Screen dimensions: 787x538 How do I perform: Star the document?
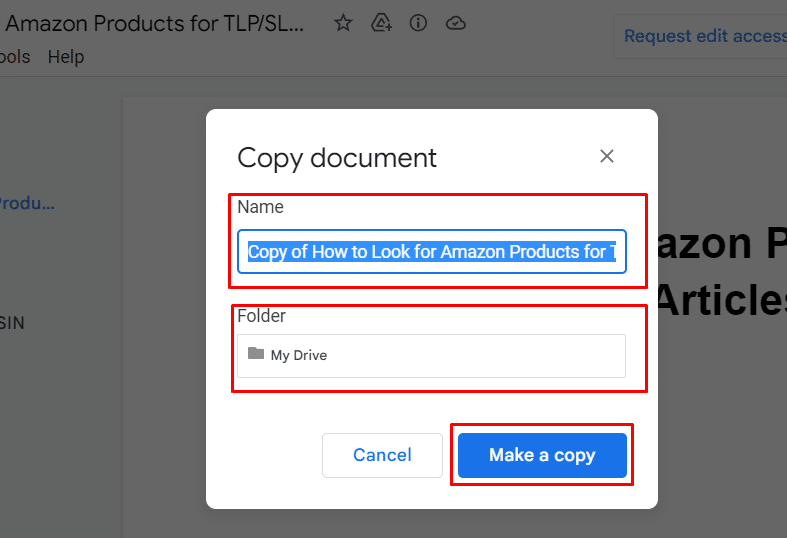(x=343, y=22)
